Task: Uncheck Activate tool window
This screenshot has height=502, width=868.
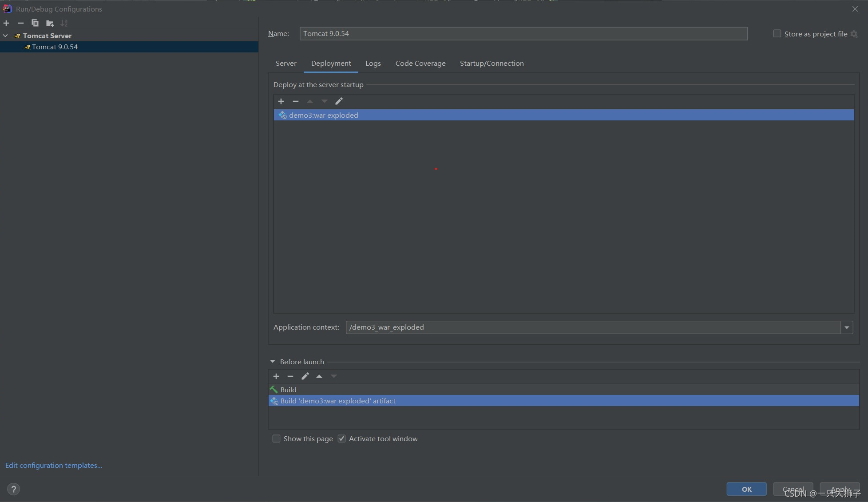Action: click(x=342, y=438)
